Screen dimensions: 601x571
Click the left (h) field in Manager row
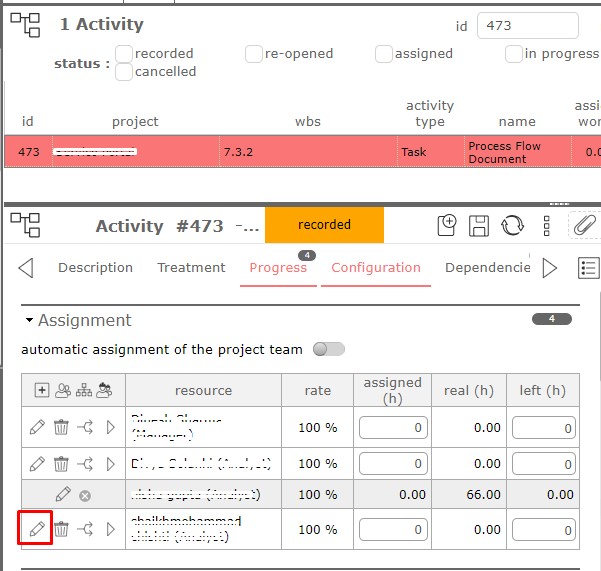pyautogui.click(x=544, y=427)
